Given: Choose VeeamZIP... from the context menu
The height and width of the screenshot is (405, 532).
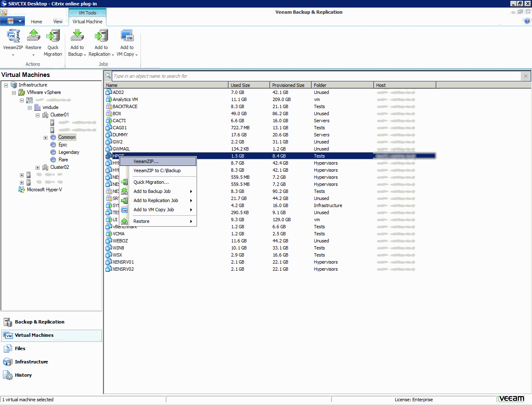Looking at the screenshot, I should coord(158,161).
